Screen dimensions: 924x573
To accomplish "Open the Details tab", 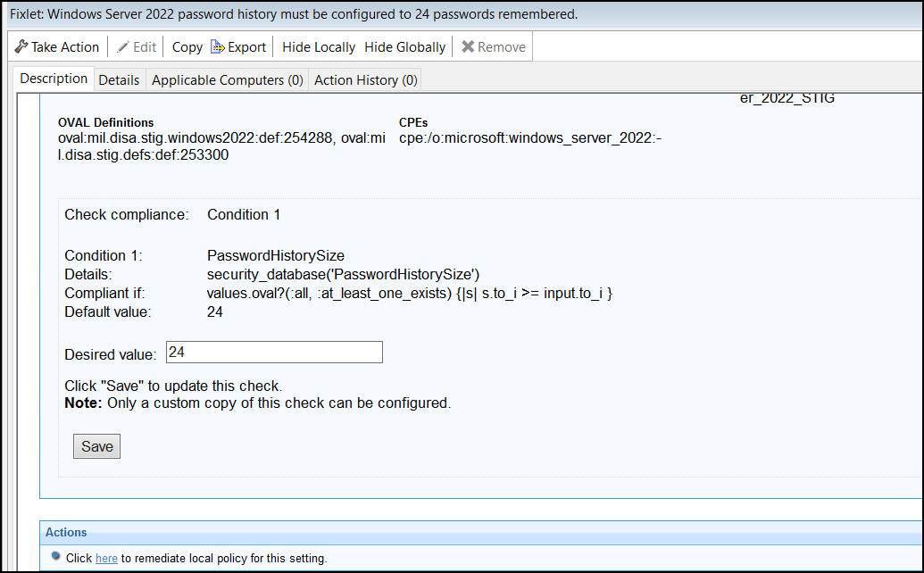I will (x=119, y=79).
